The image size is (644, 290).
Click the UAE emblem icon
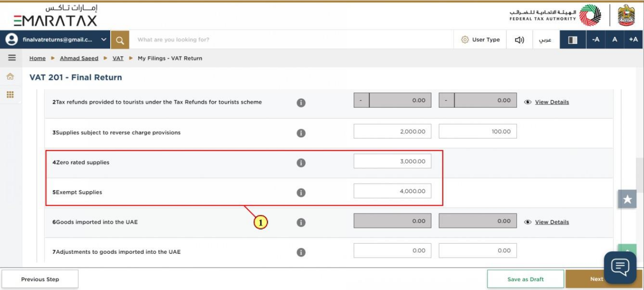coord(627,16)
